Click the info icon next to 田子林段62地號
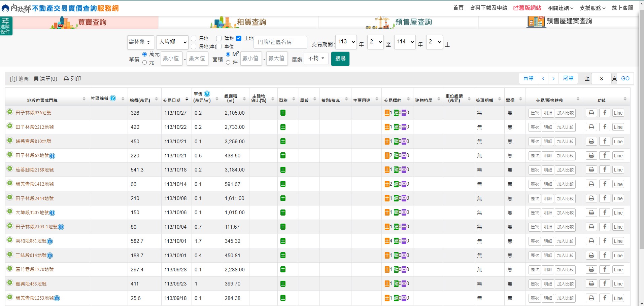The image size is (644, 306). (53, 156)
